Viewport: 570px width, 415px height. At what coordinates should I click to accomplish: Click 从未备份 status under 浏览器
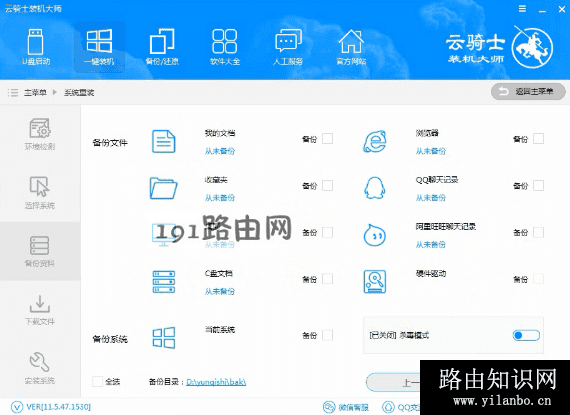point(430,151)
